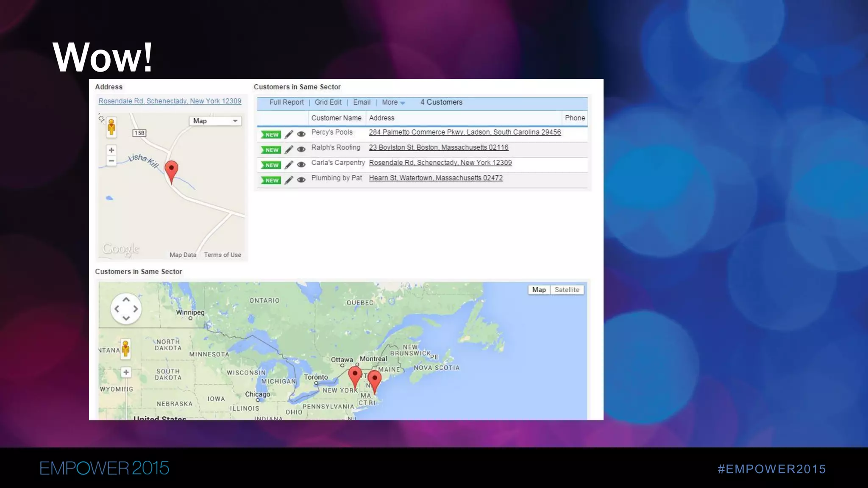Open the 23 Boylston St Boston address link
The width and height of the screenshot is (868, 488).
pos(438,147)
